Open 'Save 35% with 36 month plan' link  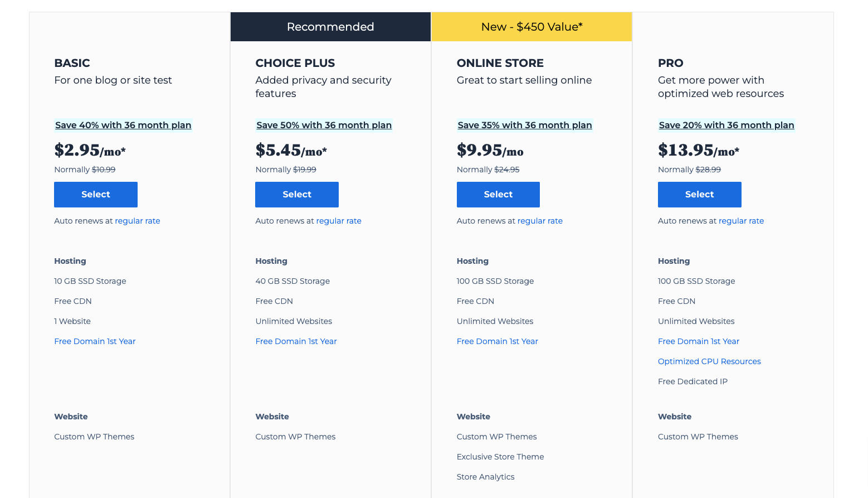[x=524, y=125]
